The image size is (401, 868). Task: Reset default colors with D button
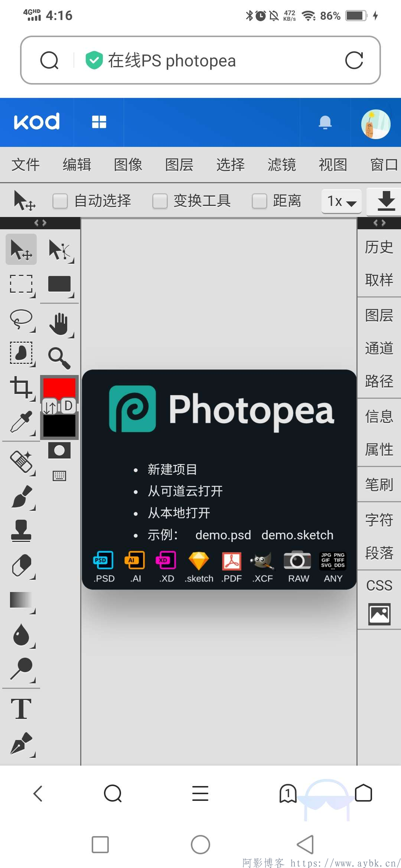69,405
